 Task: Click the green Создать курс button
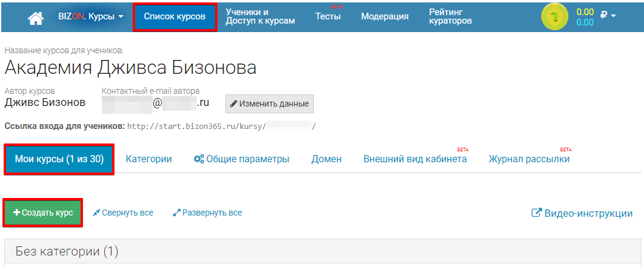43,213
